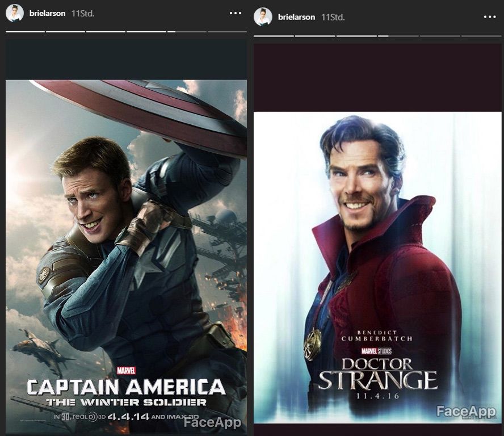Image resolution: width=504 pixels, height=436 pixels.
Task: Click the Marvel Studios logo above Doctor Strange
Action: [376, 351]
